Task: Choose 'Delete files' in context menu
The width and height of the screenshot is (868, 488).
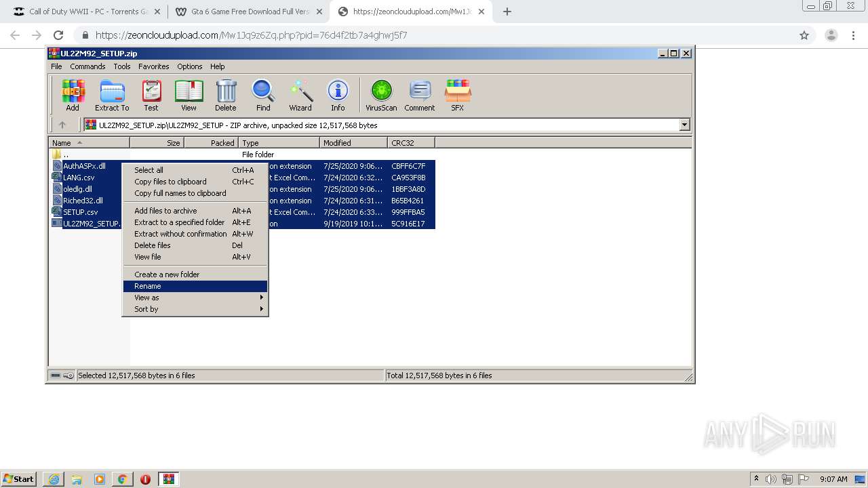Action: pos(195,245)
